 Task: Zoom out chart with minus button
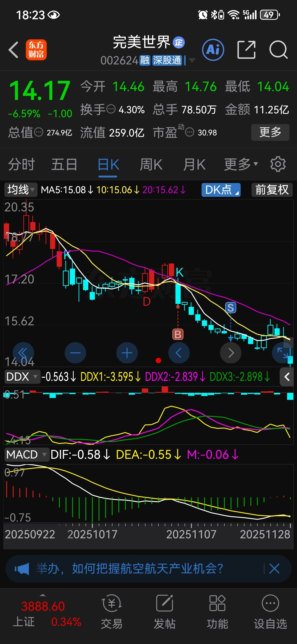point(75,353)
